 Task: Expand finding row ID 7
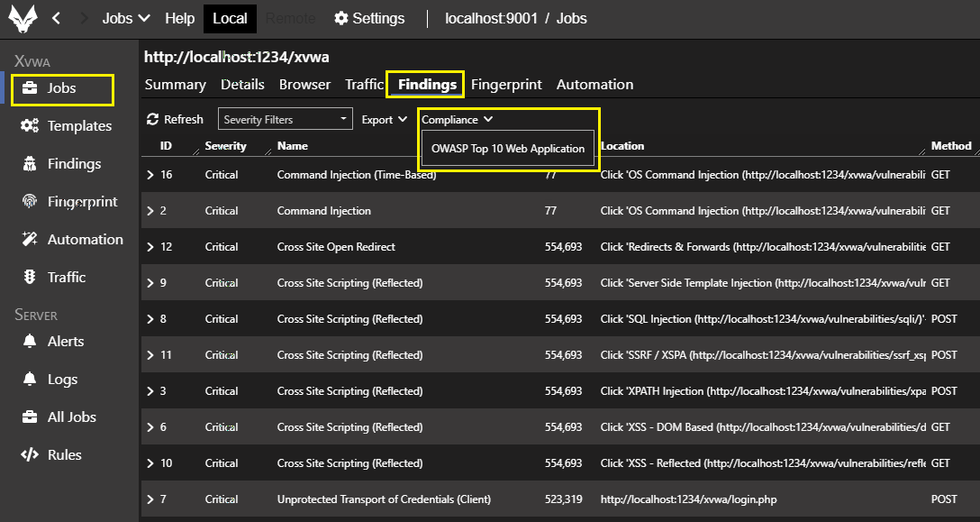(150, 499)
